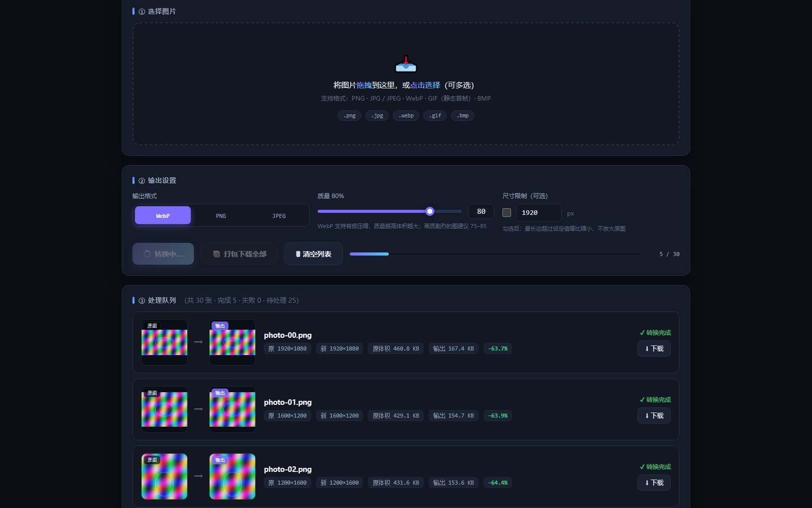Click the conversion progress bar
The height and width of the screenshot is (508, 812).
495,253
